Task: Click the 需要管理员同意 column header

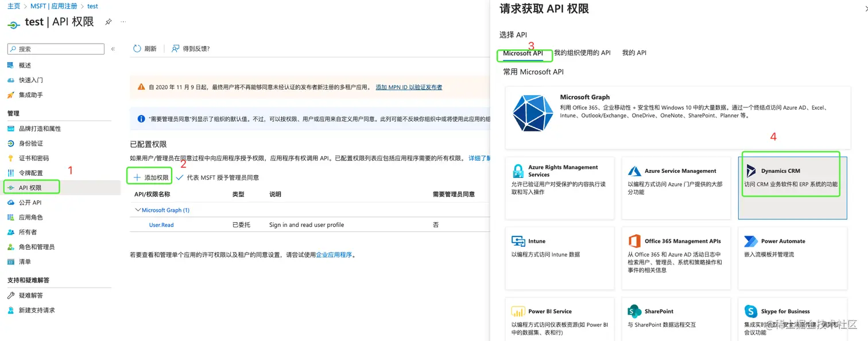Action: tap(454, 194)
